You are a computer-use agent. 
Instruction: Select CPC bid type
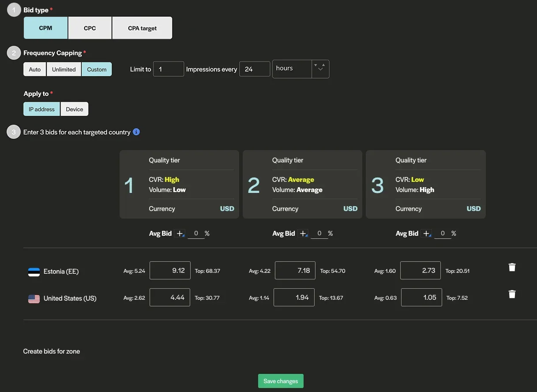(x=90, y=28)
